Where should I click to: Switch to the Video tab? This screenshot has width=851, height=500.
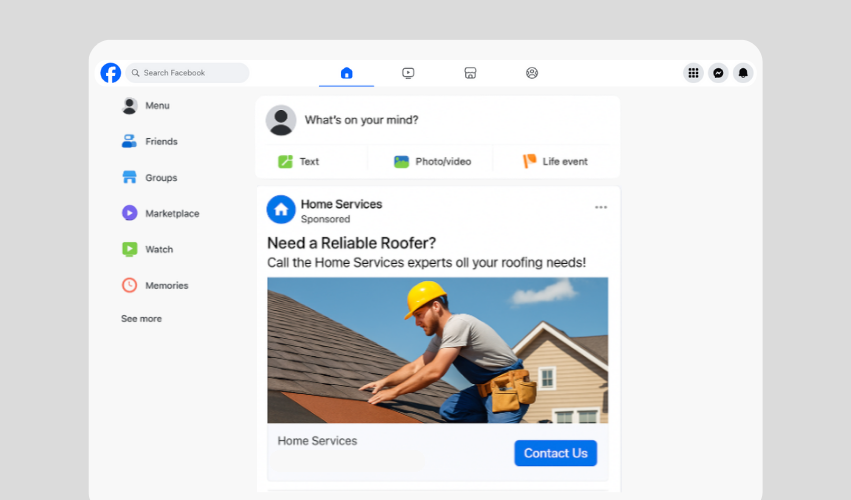[408, 73]
